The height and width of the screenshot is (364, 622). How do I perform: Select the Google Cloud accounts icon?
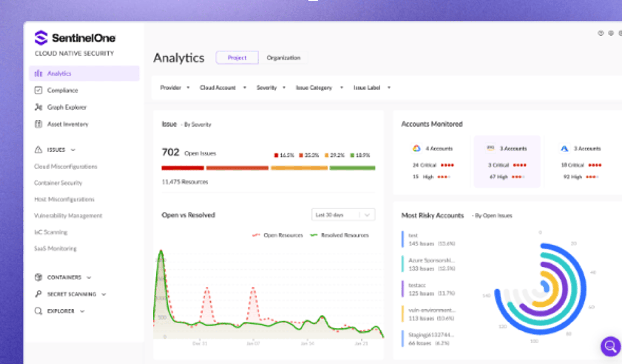pos(416,148)
